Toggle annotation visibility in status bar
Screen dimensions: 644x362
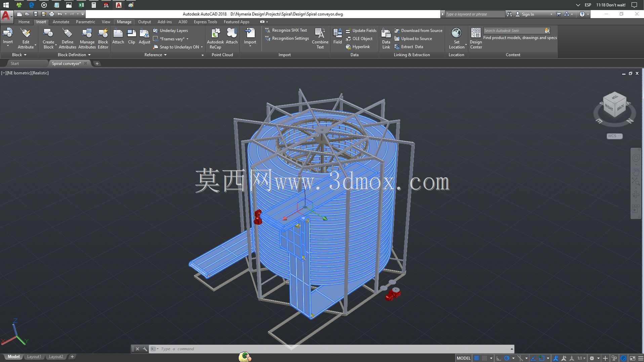click(556, 358)
